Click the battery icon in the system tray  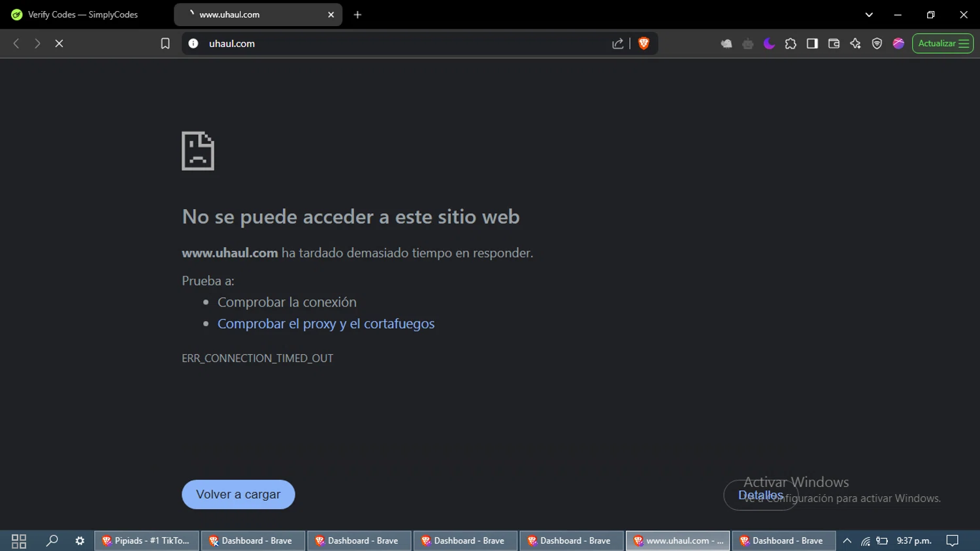[x=882, y=541]
